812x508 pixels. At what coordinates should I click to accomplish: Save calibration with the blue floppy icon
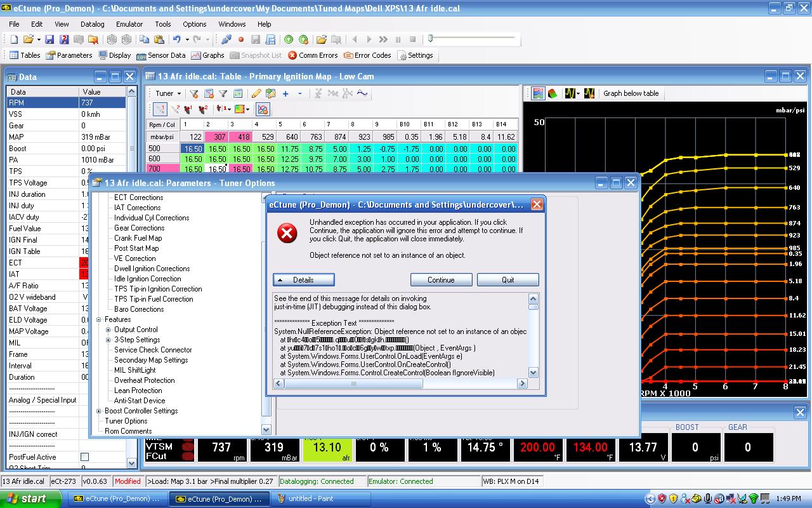pos(49,39)
